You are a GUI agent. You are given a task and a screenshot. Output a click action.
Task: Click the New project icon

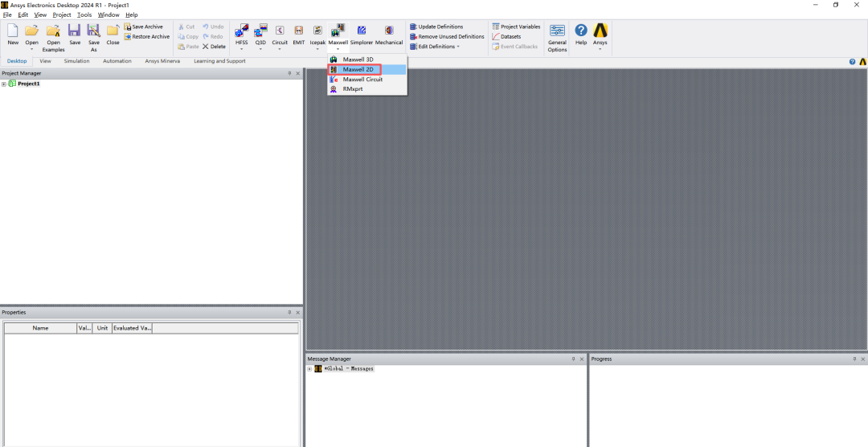coord(13,31)
